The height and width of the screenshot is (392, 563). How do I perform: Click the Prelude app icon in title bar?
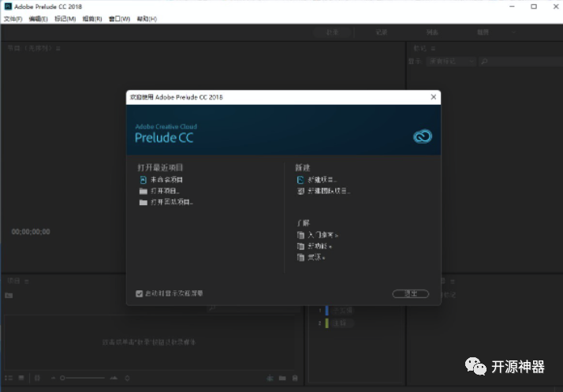pyautogui.click(x=8, y=6)
